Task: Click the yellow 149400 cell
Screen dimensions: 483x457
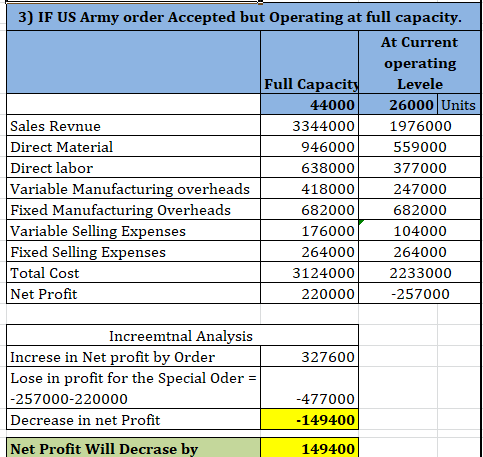Action: coord(310,448)
